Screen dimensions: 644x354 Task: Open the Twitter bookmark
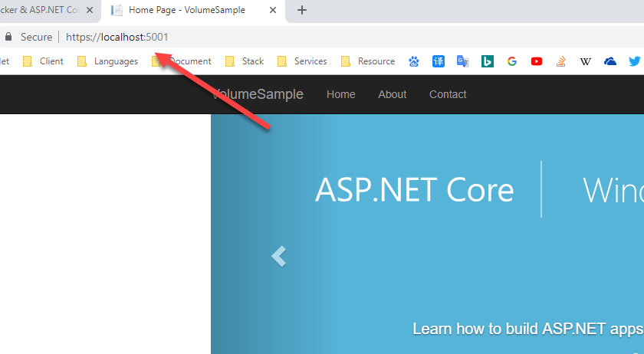click(635, 61)
